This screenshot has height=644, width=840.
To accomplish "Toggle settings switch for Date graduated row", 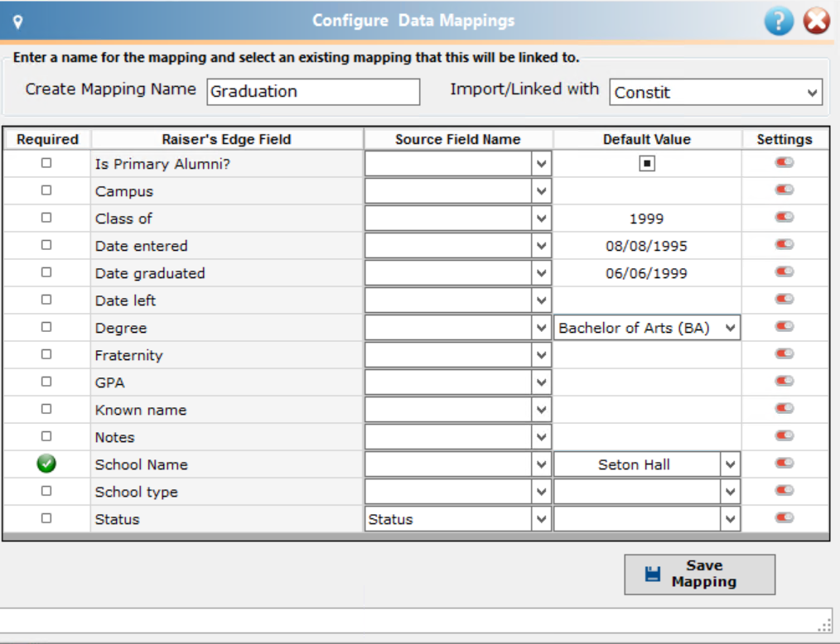I will [784, 272].
